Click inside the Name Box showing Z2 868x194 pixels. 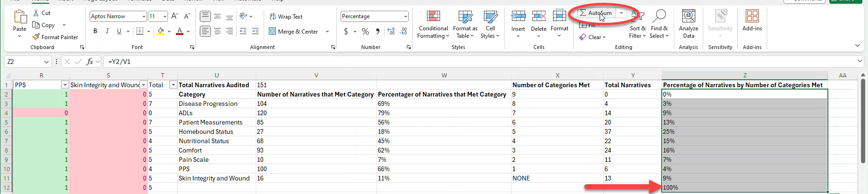(23, 62)
